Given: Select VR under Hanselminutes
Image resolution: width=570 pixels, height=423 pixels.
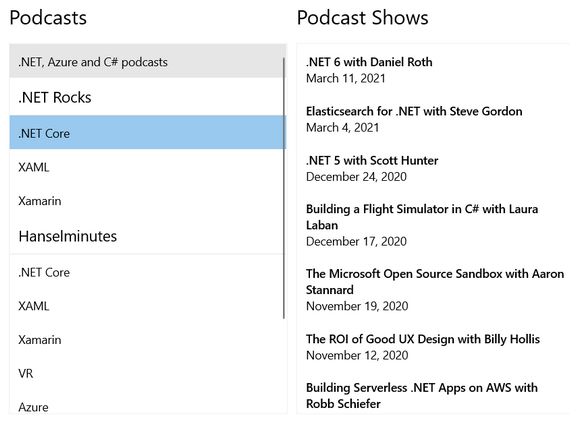Looking at the screenshot, I should click(147, 373).
